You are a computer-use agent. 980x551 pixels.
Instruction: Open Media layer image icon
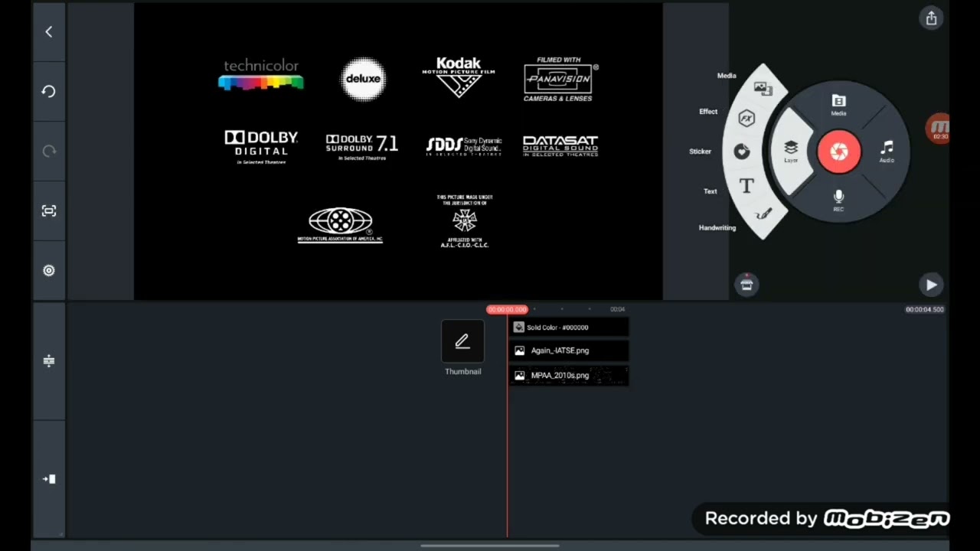pos(762,88)
